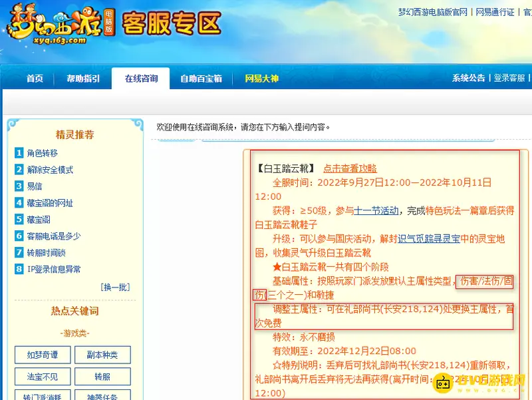Open the 点击查看攻略 link
The width and height of the screenshot is (532, 400).
click(350, 168)
